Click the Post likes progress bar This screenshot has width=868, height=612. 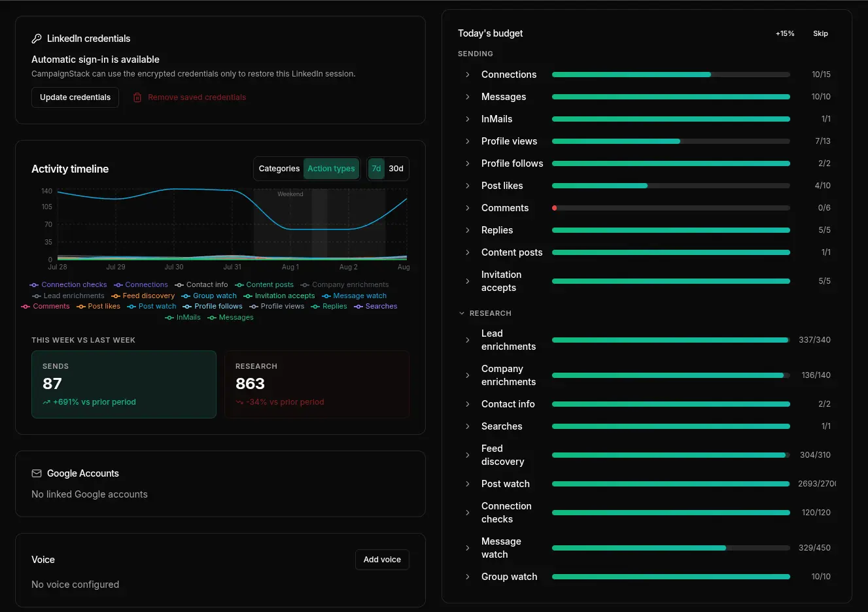[x=671, y=186]
